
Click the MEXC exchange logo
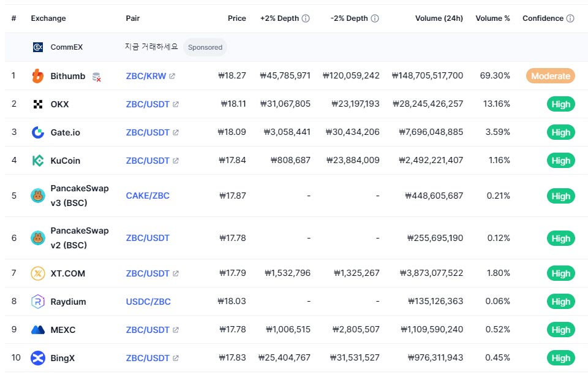tap(38, 330)
